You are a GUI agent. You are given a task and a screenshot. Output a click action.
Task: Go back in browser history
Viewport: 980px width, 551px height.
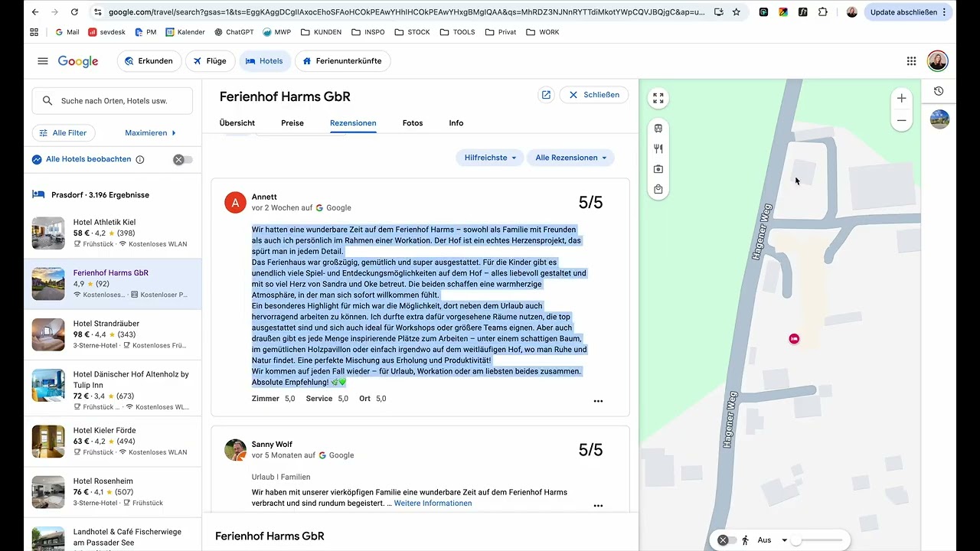34,12
